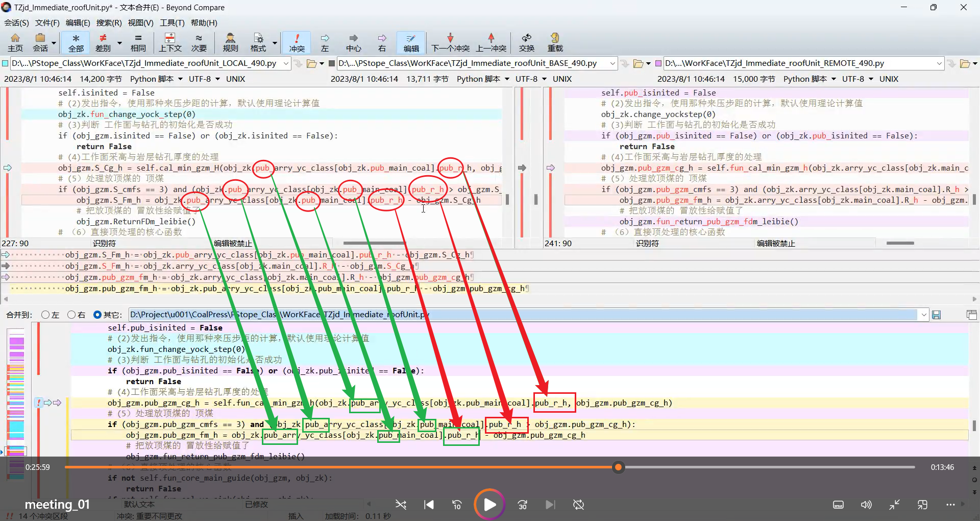Toggle shuffle in media player

[x=401, y=505]
